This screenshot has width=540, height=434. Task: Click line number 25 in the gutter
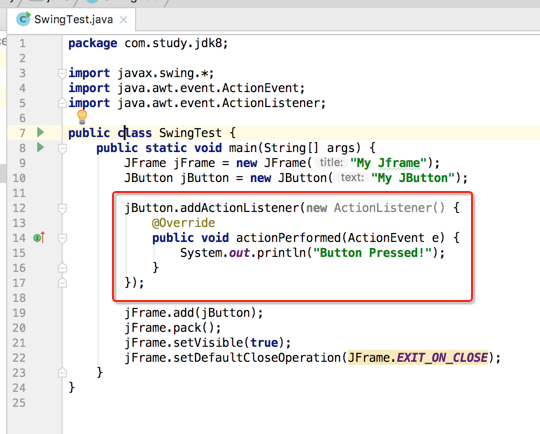click(19, 403)
